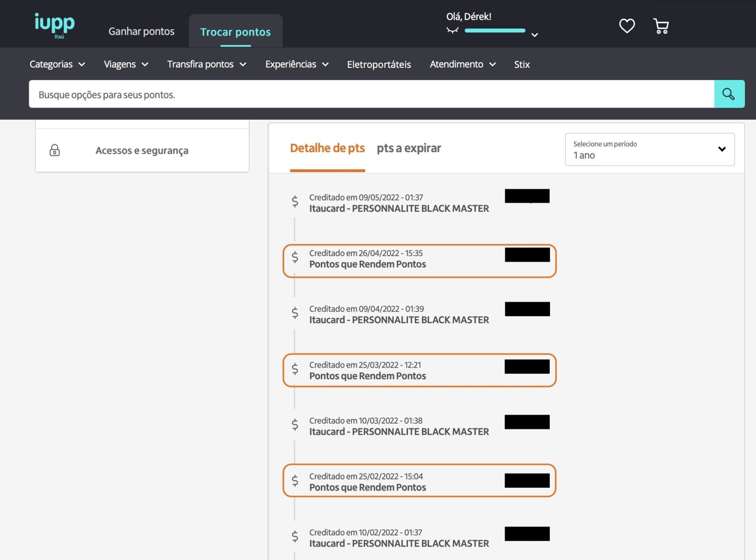Viewport: 756px width, 560px height.
Task: Click dollar icon of 10/03/2022 credit
Action: click(295, 425)
